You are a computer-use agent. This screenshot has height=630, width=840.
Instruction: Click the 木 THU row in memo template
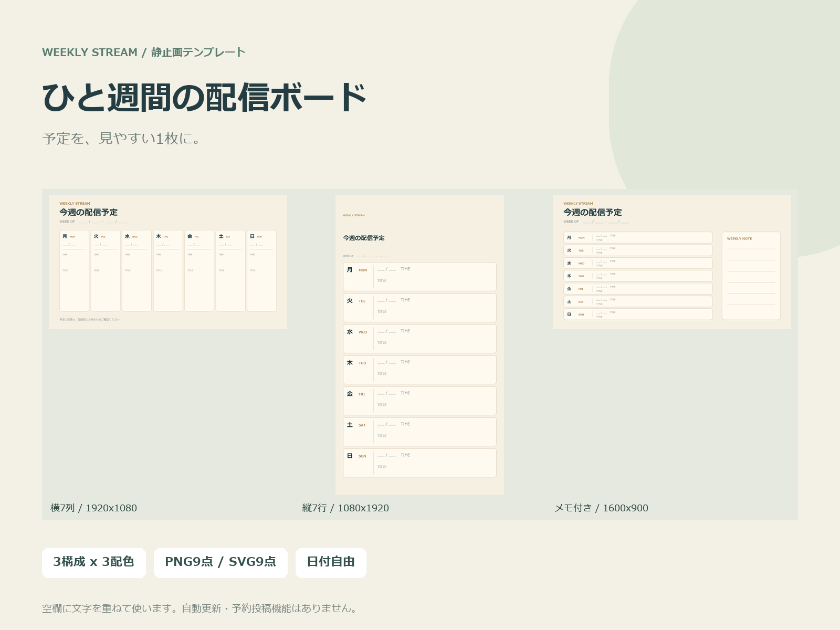pyautogui.click(x=638, y=276)
